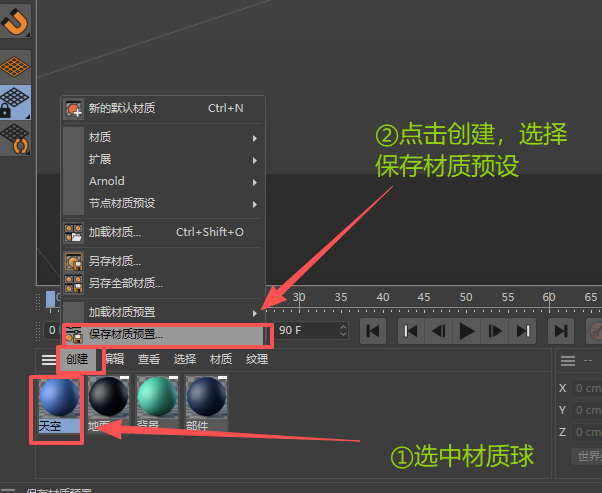
Task: Click the red record keyframe button
Action: coord(594,331)
